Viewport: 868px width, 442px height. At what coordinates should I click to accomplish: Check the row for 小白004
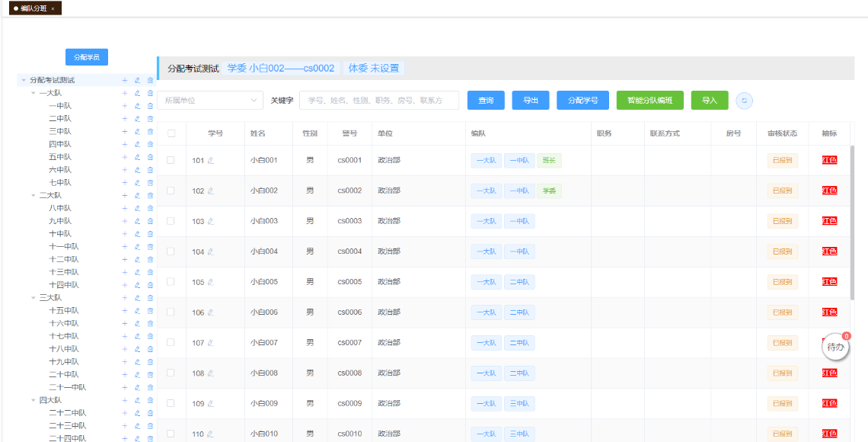click(171, 251)
